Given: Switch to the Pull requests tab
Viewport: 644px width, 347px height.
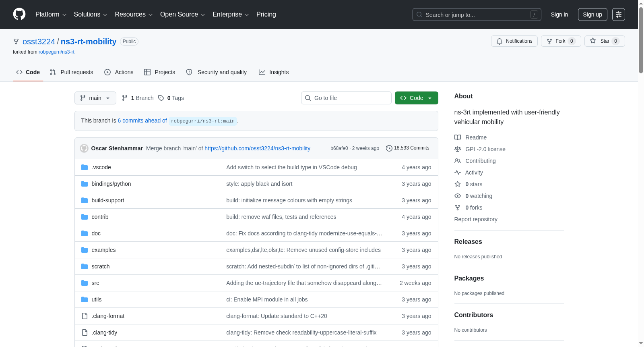Looking at the screenshot, I should pos(72,72).
